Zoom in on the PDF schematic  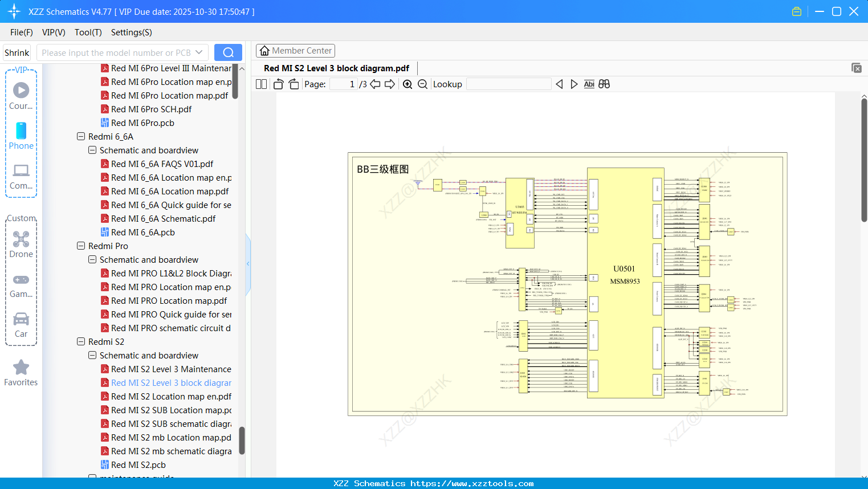click(x=407, y=84)
